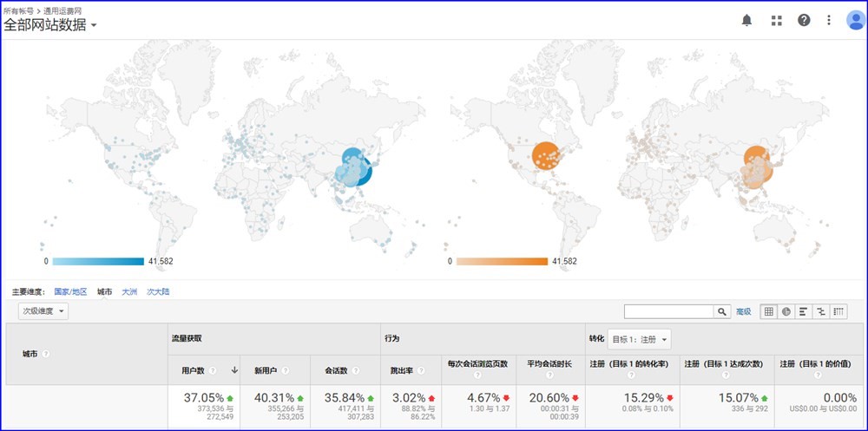
Task: Click the 高级 advanced filter link
Action: pyautogui.click(x=744, y=311)
